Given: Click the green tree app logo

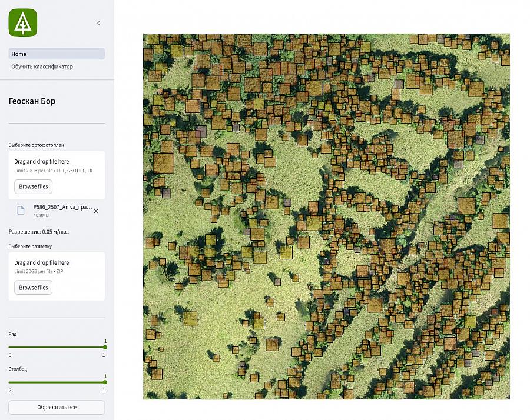Looking at the screenshot, I should pos(23,23).
